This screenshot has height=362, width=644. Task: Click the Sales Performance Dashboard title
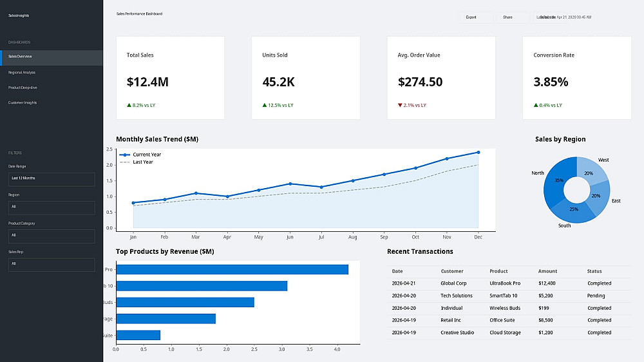(139, 14)
